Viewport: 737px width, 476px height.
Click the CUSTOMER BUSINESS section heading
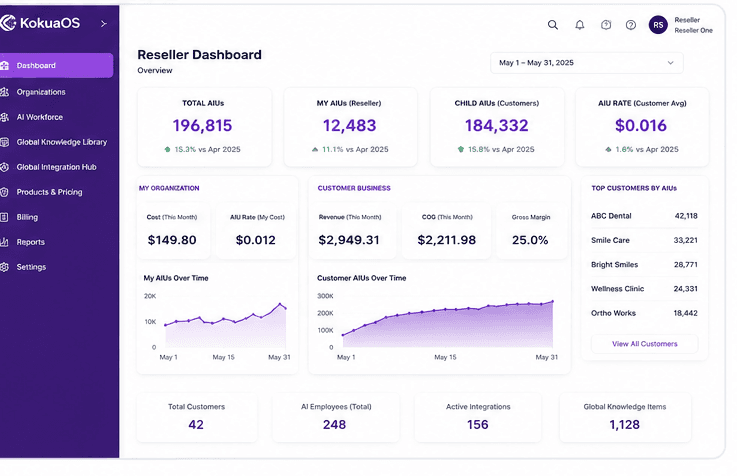pos(354,188)
